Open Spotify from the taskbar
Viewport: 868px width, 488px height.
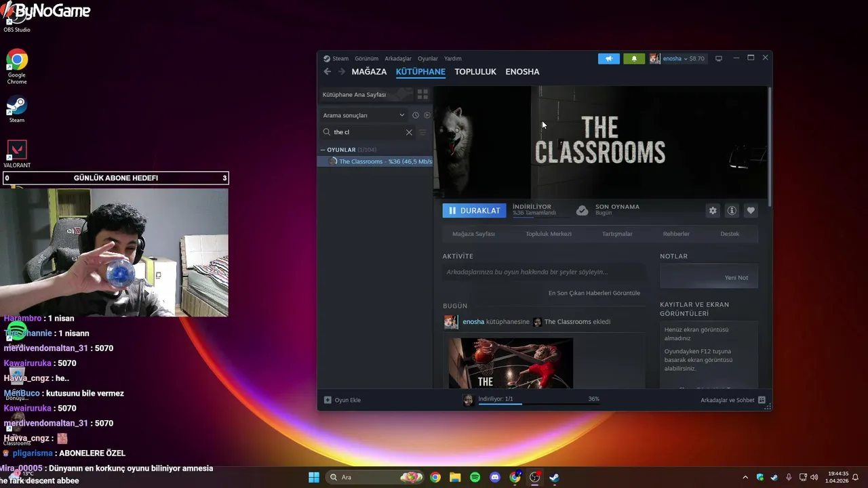pos(475,477)
